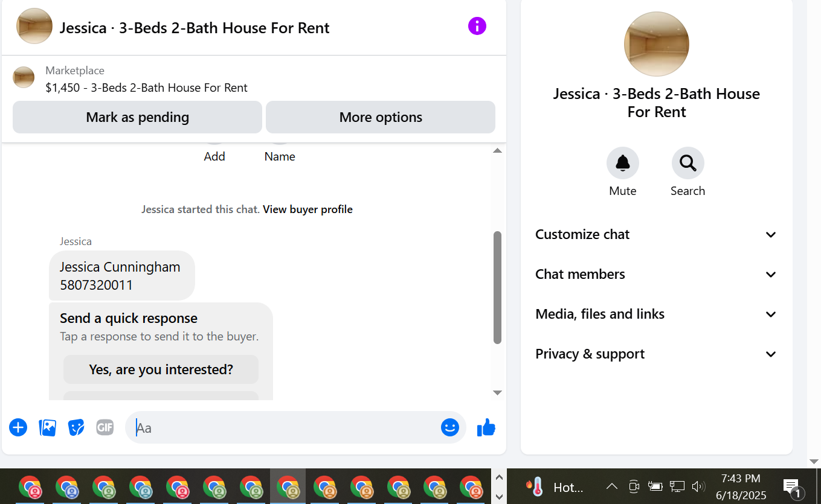Open the volume control speaker icon
This screenshot has width=821, height=504.
pos(699,486)
